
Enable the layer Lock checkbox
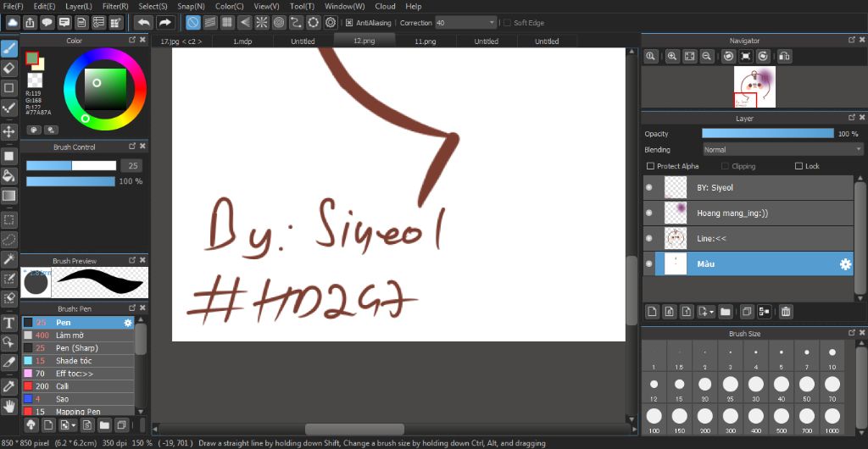798,166
